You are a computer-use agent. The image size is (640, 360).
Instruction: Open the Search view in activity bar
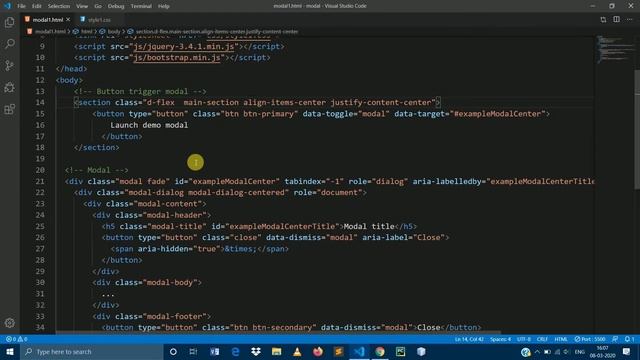coord(9,44)
